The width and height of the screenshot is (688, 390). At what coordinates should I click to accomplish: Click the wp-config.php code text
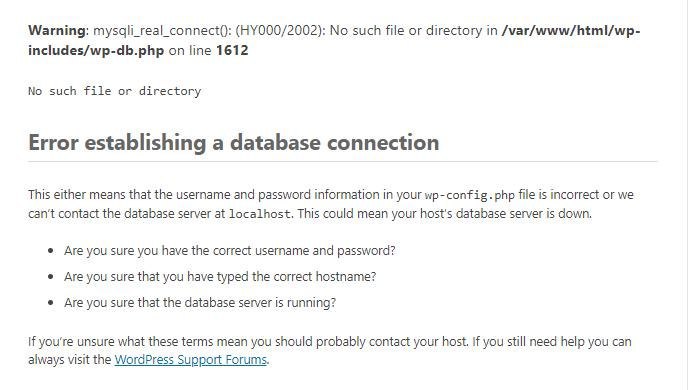click(x=469, y=195)
